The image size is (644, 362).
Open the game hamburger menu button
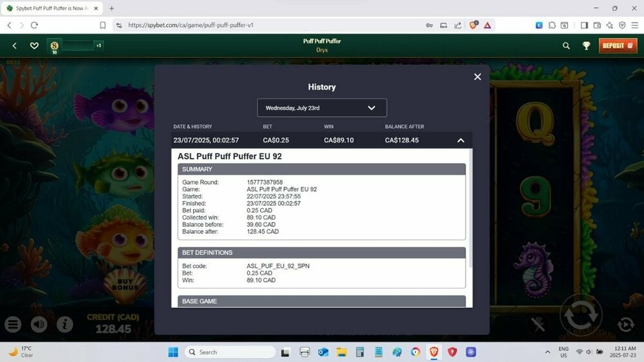13,325
